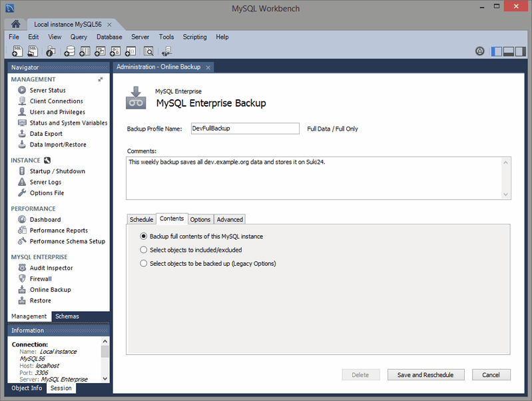Open the Home screen tab icon

point(15,24)
